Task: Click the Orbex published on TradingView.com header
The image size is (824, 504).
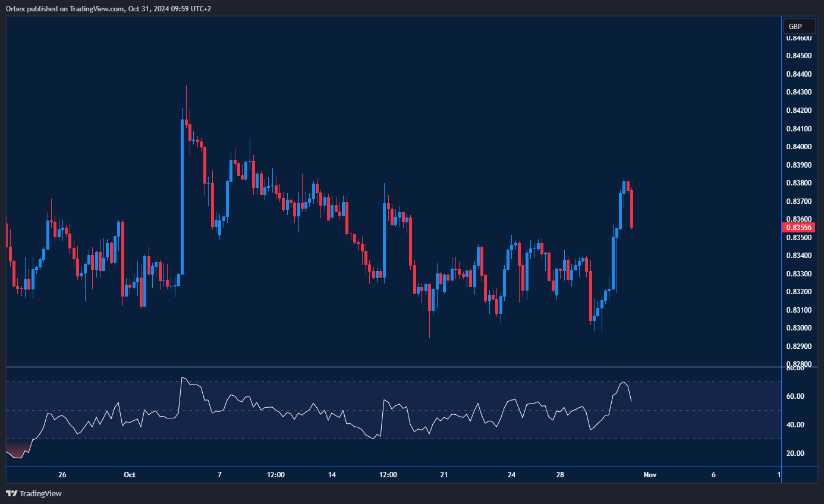Action: [x=108, y=8]
